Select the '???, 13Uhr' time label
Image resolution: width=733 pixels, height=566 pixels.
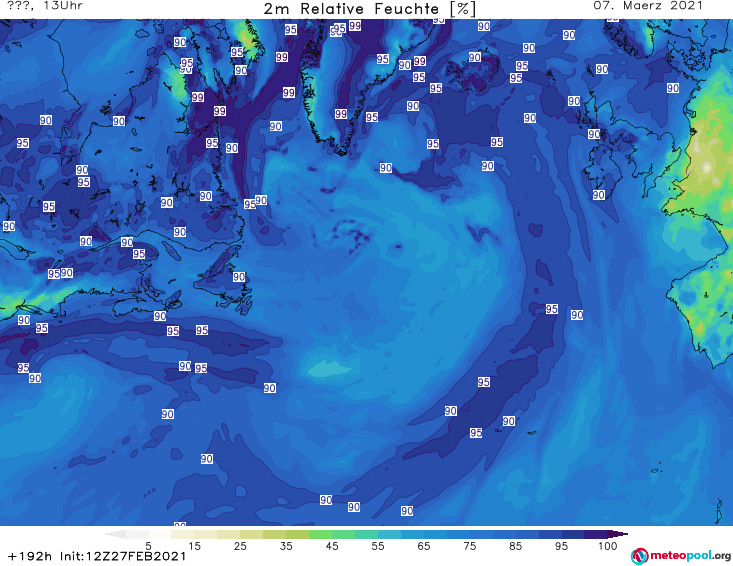[x=45, y=6]
